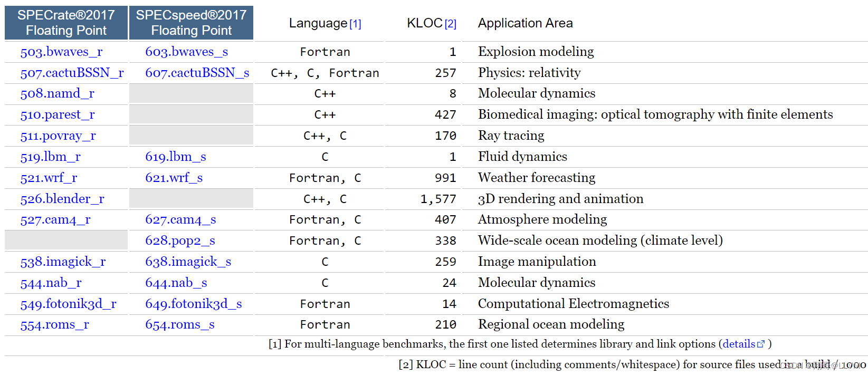Screen dimensions: 868x375
Task: Open the 538.imagick_r link
Action: (x=63, y=262)
